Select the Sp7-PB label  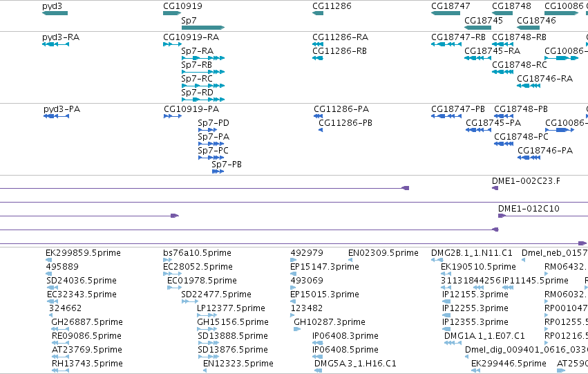tap(227, 165)
